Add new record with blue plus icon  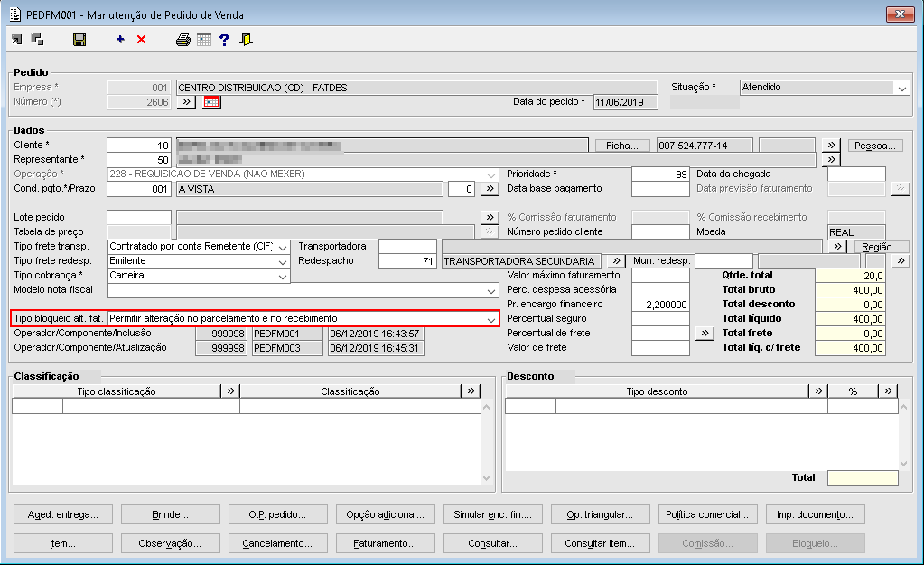120,40
